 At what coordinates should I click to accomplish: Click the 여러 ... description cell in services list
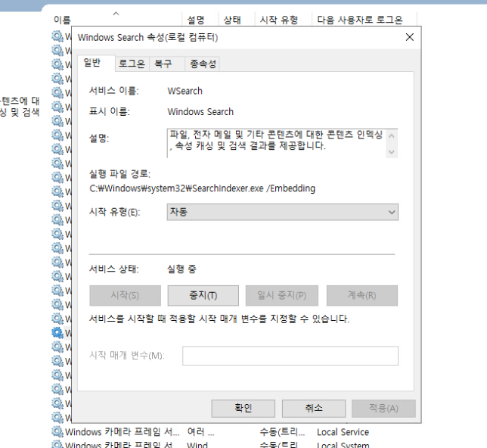coord(200,432)
